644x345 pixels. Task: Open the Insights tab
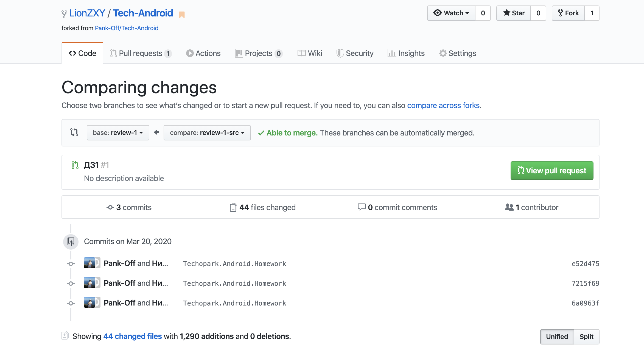pyautogui.click(x=406, y=53)
